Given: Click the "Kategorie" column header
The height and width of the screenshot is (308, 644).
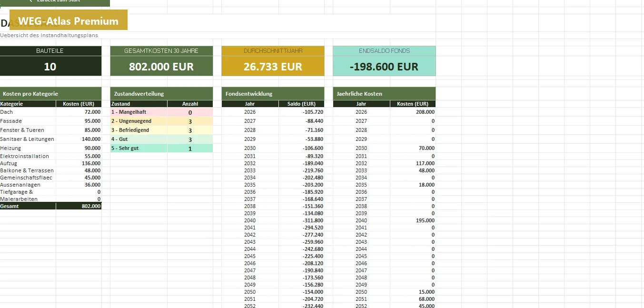Looking at the screenshot, I should 28,104.
